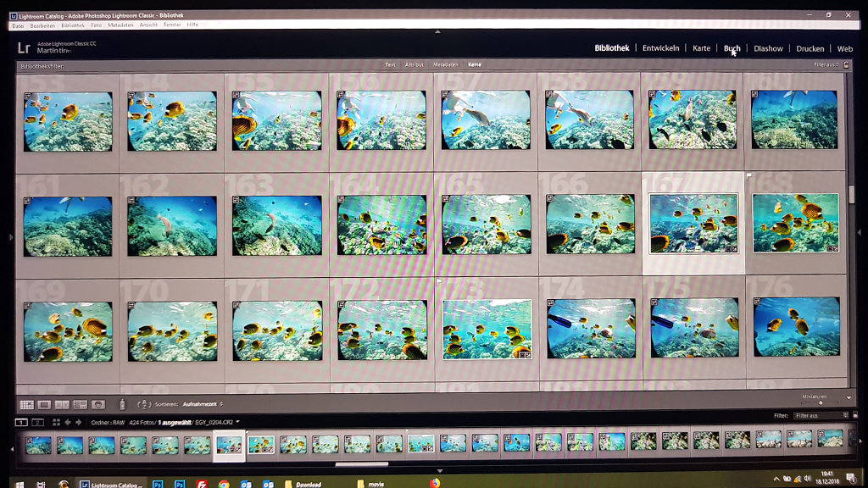
Task: Collapse the filmstrip panel with bottom arrow
Action: 438,470
